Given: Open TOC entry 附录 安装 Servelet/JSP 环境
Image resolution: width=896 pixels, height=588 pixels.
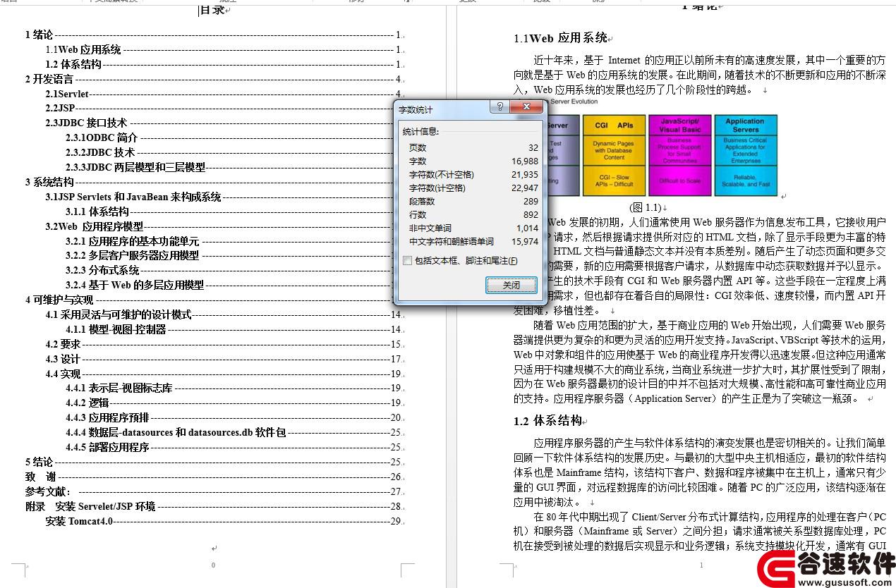Looking at the screenshot, I should click(x=214, y=506).
